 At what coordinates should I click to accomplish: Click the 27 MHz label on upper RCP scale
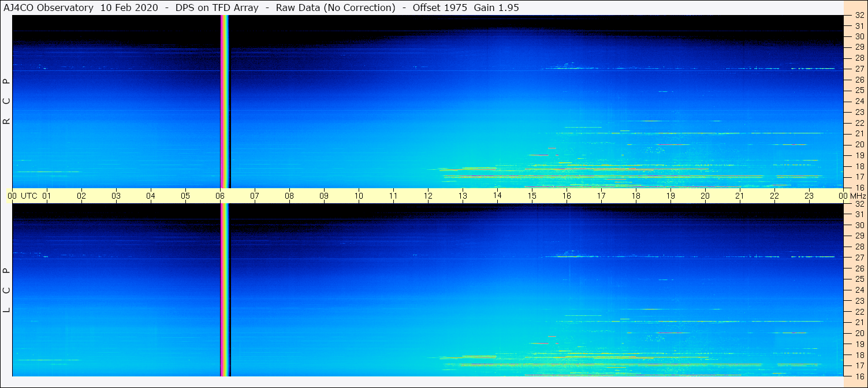[x=859, y=69]
